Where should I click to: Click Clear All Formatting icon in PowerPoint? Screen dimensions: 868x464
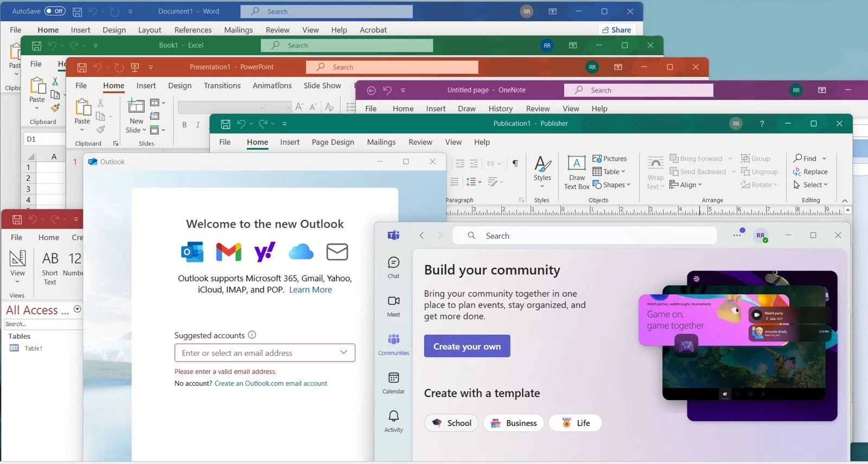[329, 107]
